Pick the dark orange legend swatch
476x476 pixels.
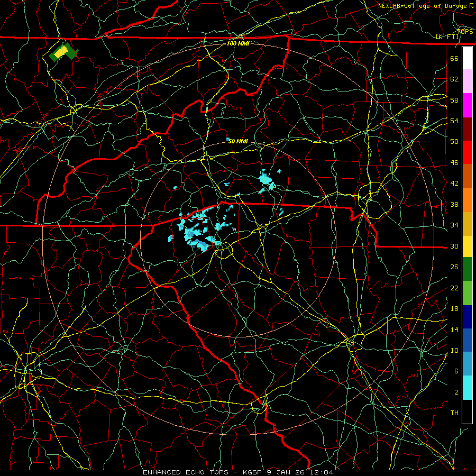pos(467,176)
